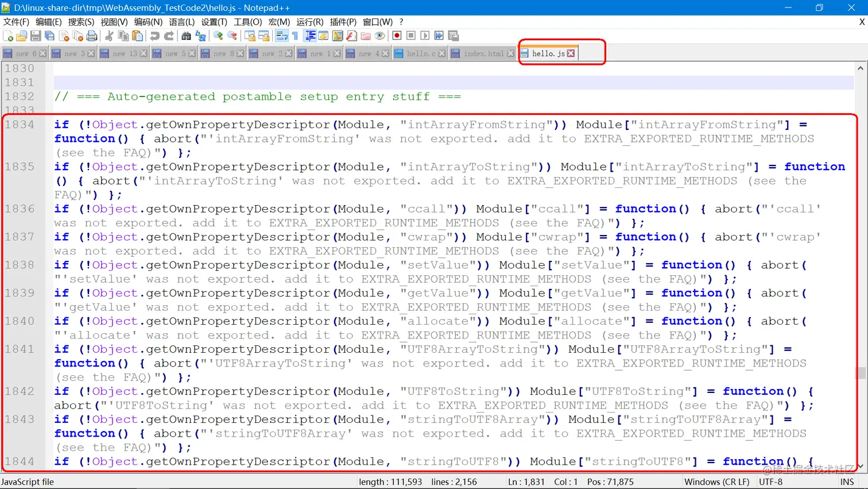
Task: Open the 运行(R) run menu
Action: [x=310, y=22]
